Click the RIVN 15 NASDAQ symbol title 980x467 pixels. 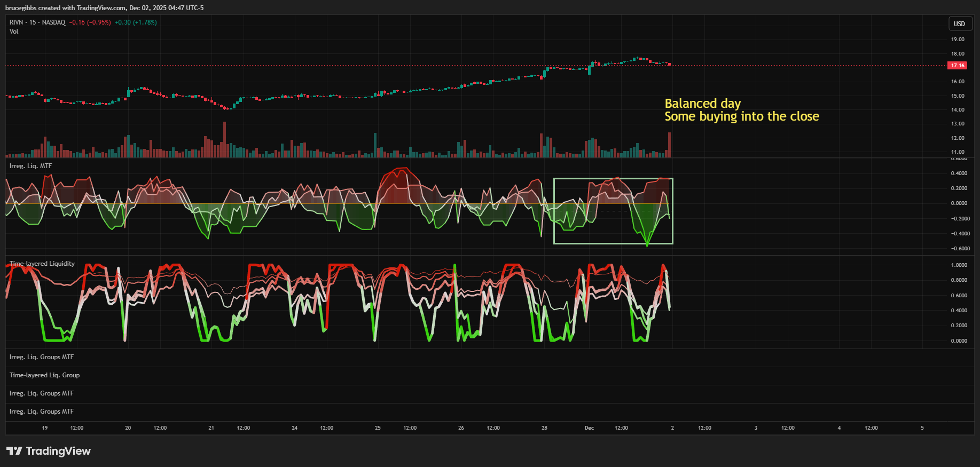pos(37,22)
